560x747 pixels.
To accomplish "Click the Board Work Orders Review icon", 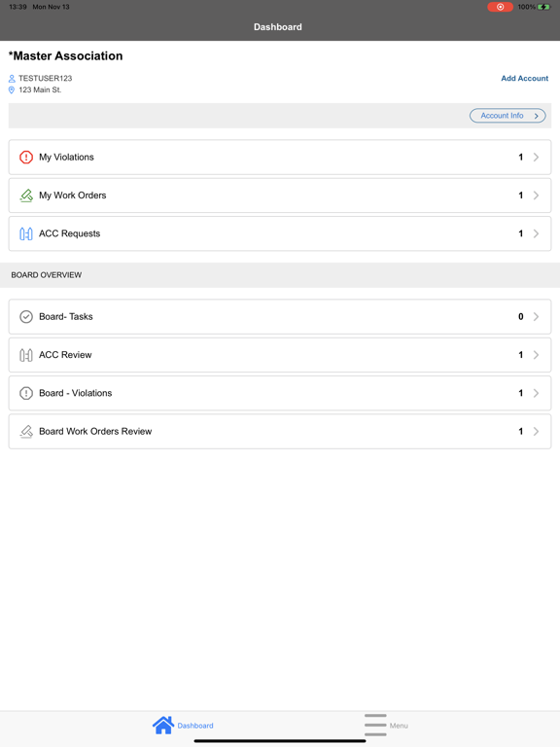I will tap(26, 431).
